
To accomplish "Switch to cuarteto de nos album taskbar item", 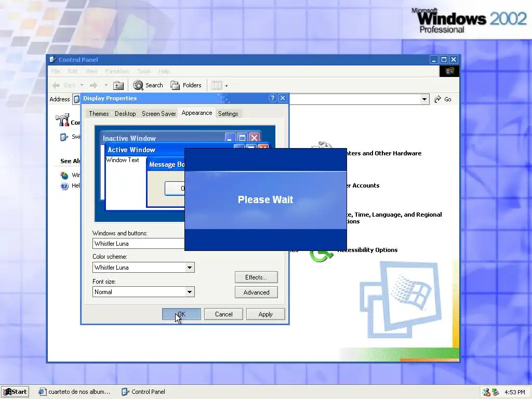I will coord(74,392).
